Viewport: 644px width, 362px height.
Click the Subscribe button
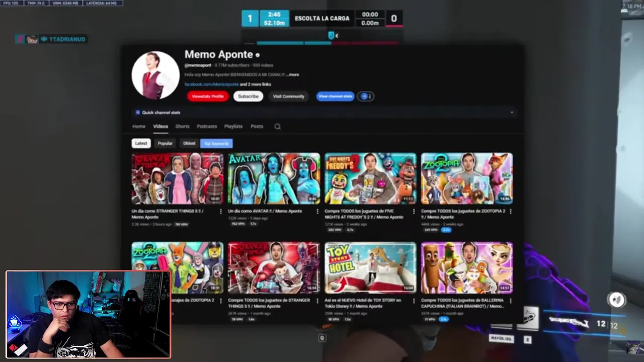pyautogui.click(x=248, y=96)
